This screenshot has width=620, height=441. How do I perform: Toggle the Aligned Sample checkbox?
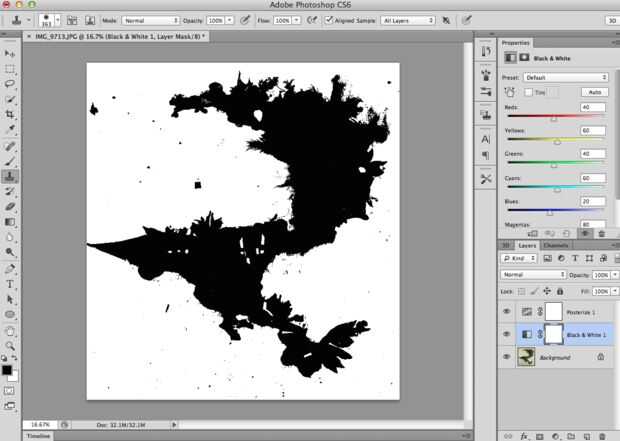point(329,20)
